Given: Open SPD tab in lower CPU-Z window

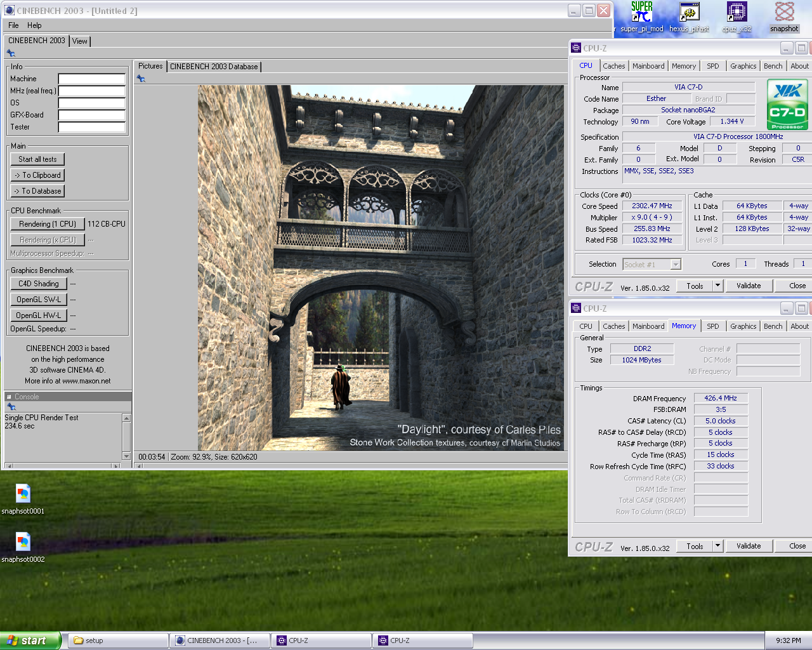Looking at the screenshot, I should click(713, 326).
